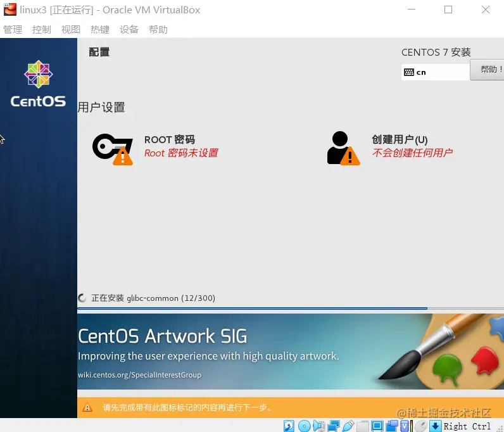Click the keyboard icon next to cn
Image resolution: width=504 pixels, height=432 pixels.
click(409, 72)
